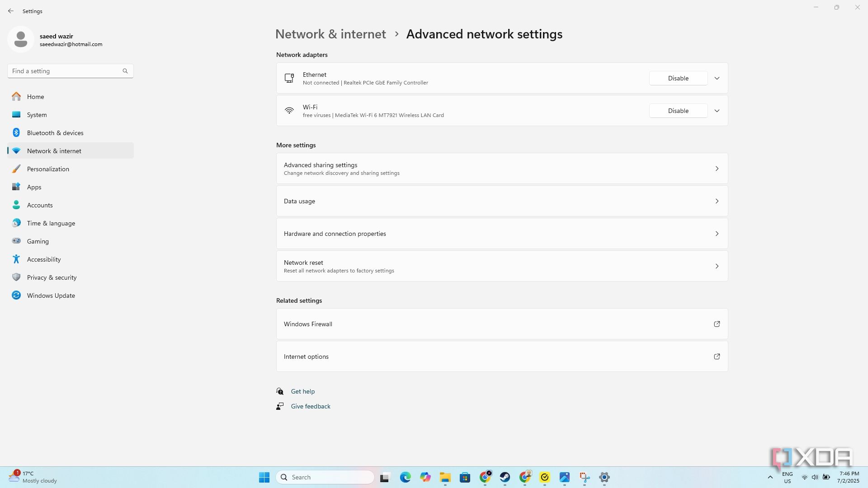Open Home in the Settings sidebar

tap(70, 97)
